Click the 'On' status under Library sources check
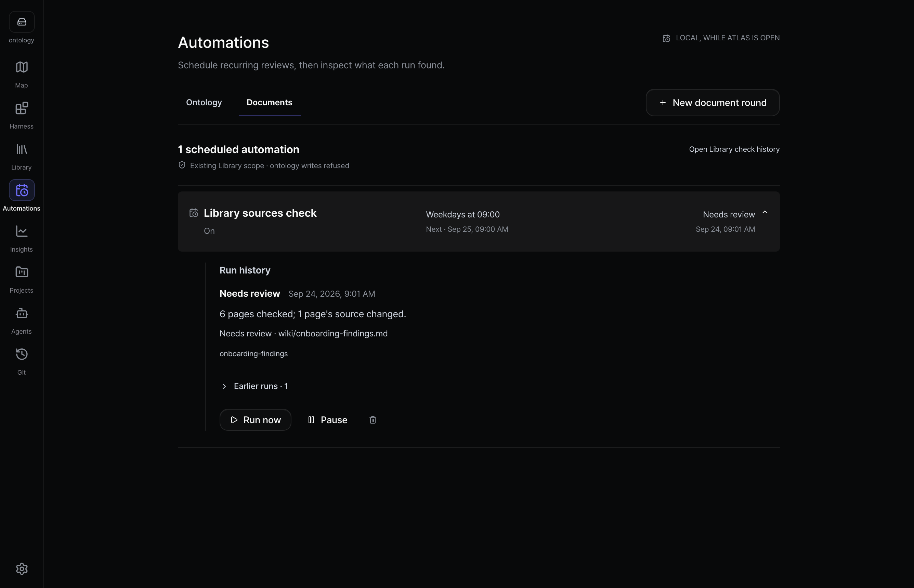Viewport: 914px width, 588px height. pos(209,231)
